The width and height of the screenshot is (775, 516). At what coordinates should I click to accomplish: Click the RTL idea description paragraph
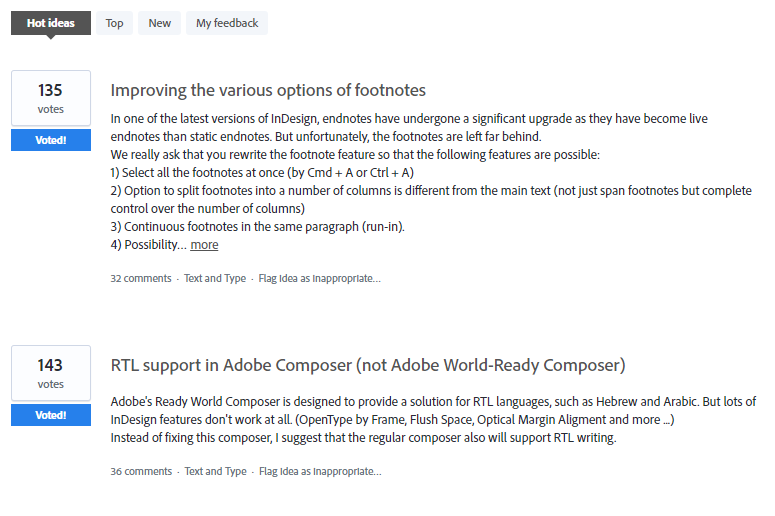point(430,420)
